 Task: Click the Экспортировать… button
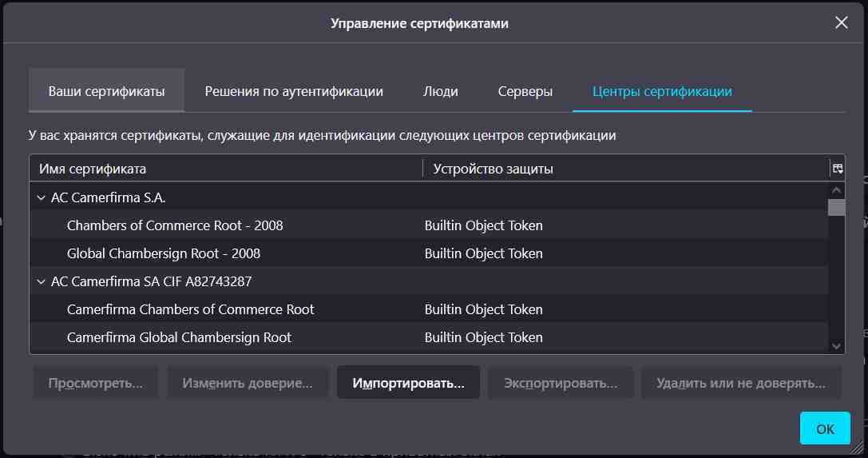click(x=561, y=383)
